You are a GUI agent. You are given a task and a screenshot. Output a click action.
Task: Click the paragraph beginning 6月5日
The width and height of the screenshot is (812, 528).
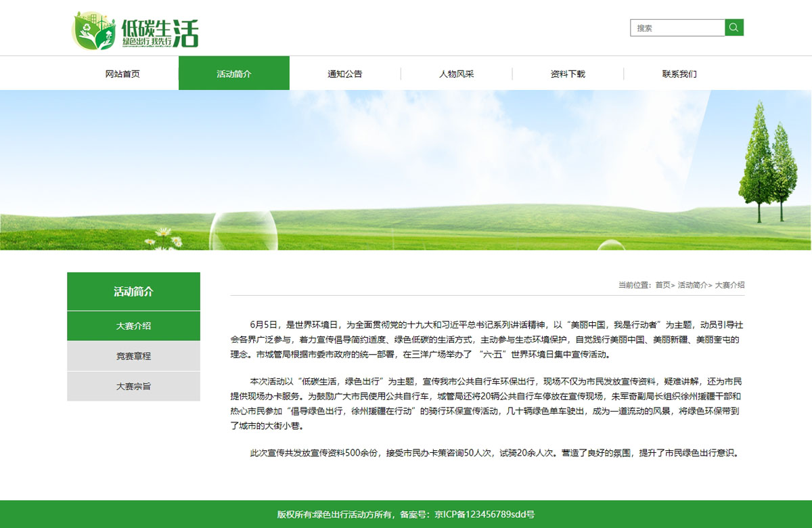[x=487, y=339]
